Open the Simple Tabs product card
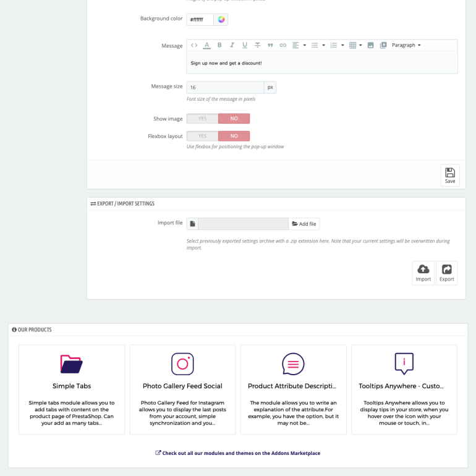The image size is (476, 476). (72, 389)
